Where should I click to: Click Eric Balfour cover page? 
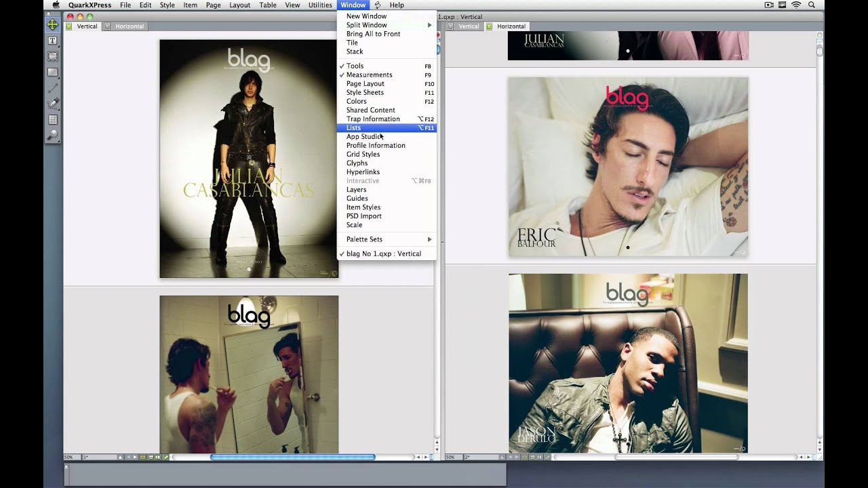pyautogui.click(x=628, y=167)
